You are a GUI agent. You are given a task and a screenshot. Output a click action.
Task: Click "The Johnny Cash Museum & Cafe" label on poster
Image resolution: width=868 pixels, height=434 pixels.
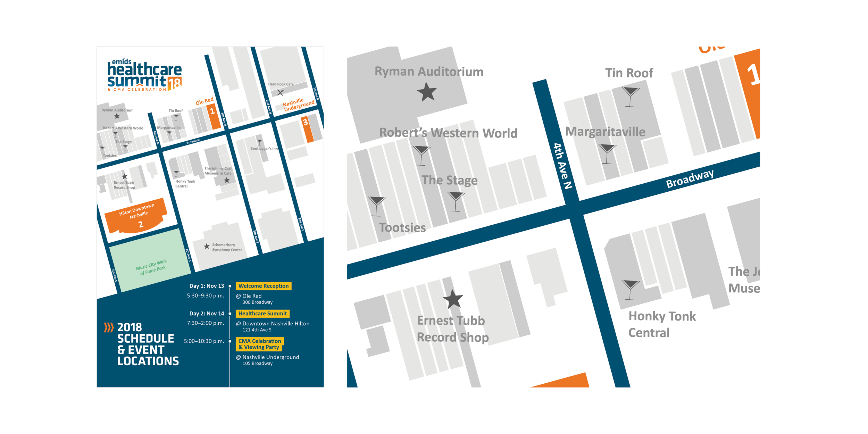218,171
